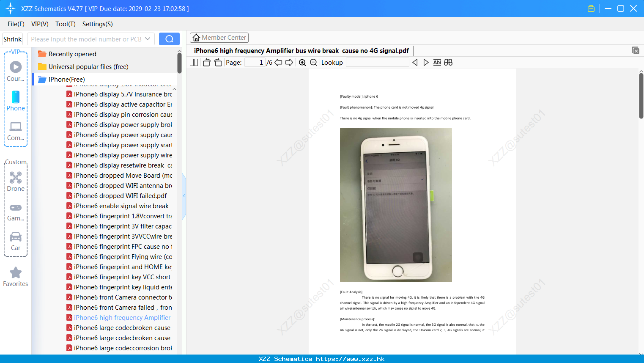Toggle two-page view layout icon
This screenshot has width=644, height=363.
[x=194, y=63]
